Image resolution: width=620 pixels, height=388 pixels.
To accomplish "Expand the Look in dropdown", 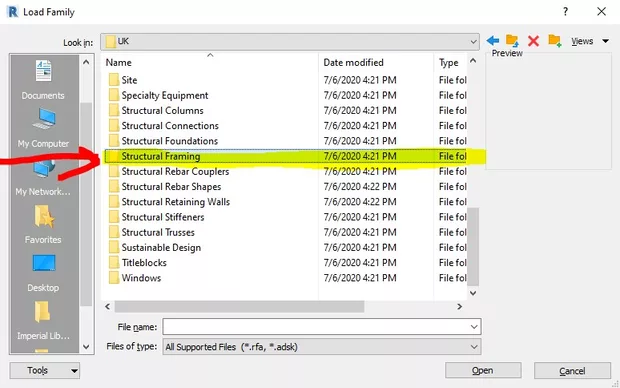I will 473,42.
